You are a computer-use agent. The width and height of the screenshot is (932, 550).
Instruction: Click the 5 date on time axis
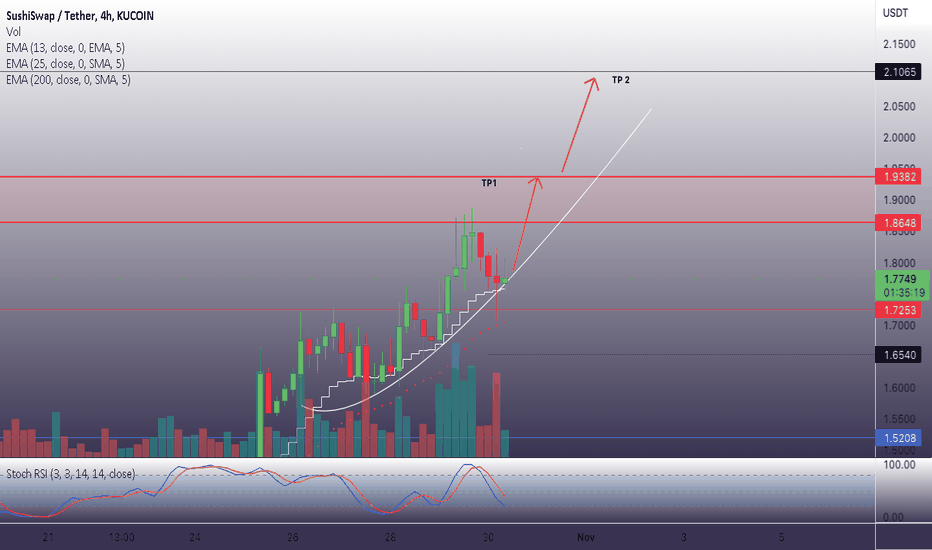781,538
